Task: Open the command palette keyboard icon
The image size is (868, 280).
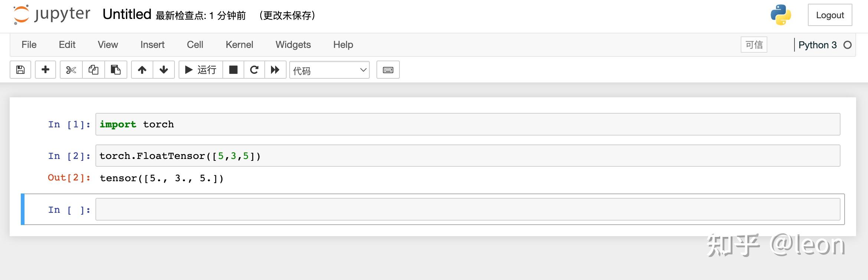Action: [388, 70]
